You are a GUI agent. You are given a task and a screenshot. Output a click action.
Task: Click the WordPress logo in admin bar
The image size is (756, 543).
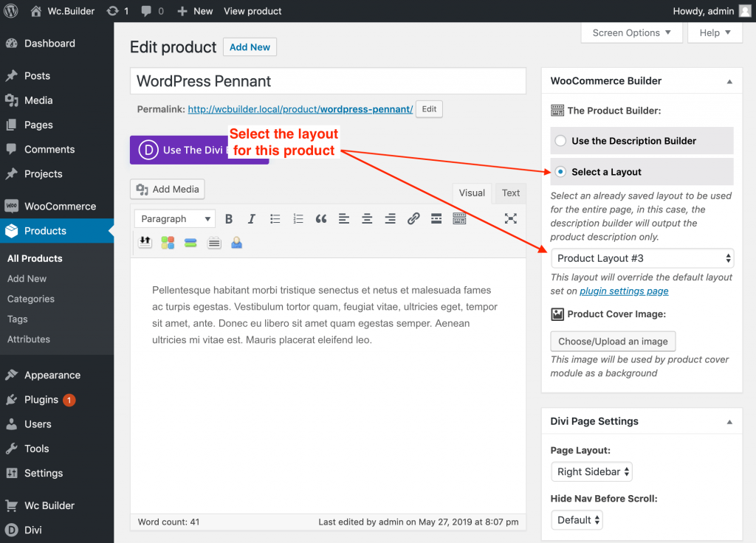(10, 10)
